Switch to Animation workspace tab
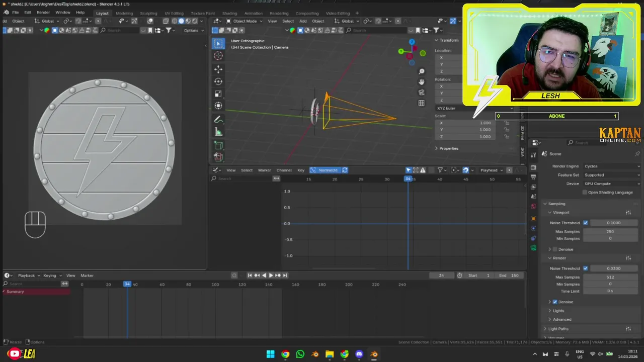This screenshot has height=362, width=644. [x=253, y=14]
